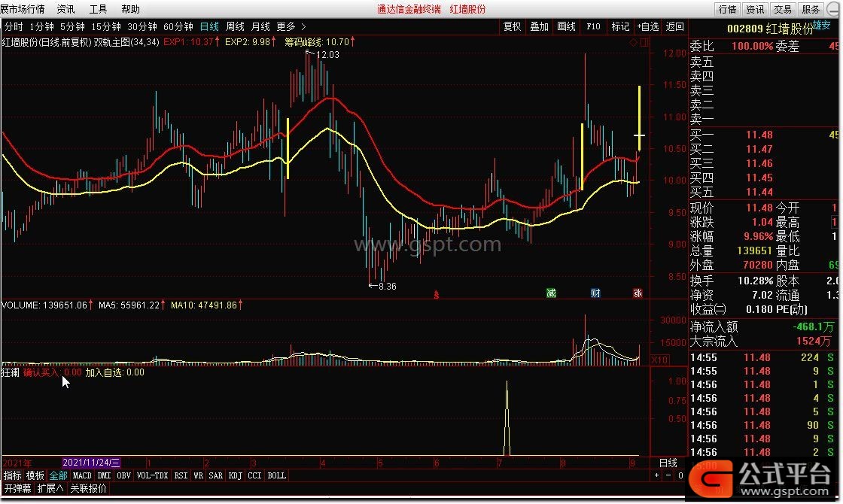Click the 叠加 overlay button

[539, 26]
